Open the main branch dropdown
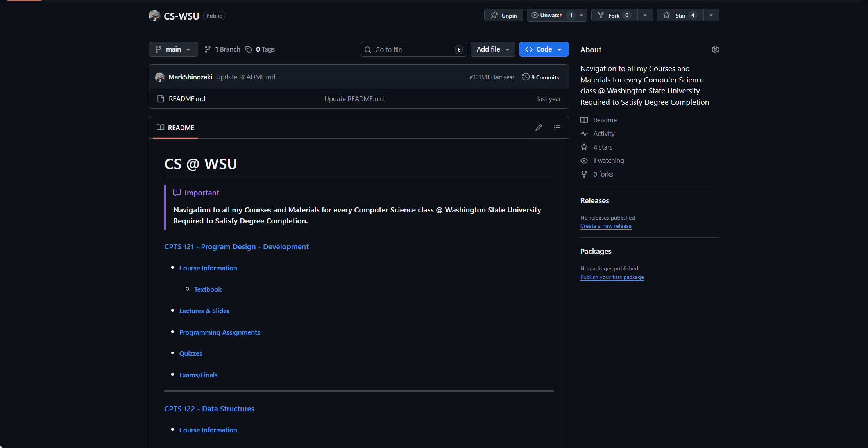 pyautogui.click(x=173, y=50)
